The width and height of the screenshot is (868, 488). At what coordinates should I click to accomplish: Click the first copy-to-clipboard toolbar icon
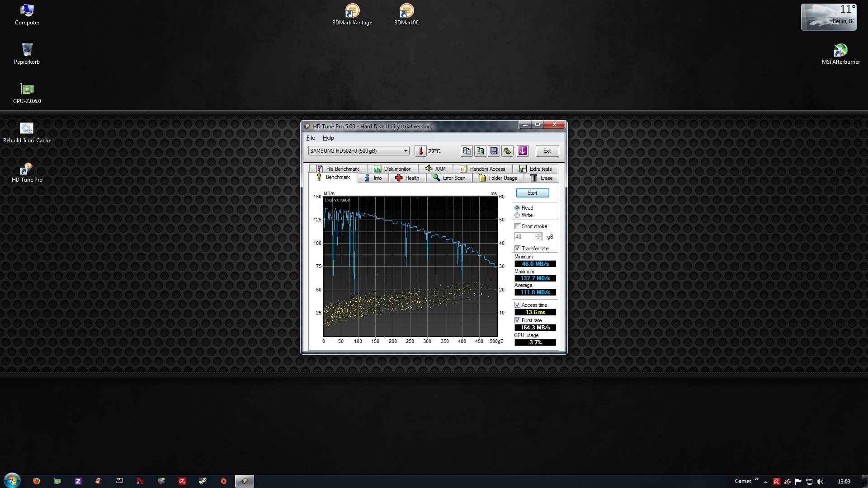pos(467,151)
